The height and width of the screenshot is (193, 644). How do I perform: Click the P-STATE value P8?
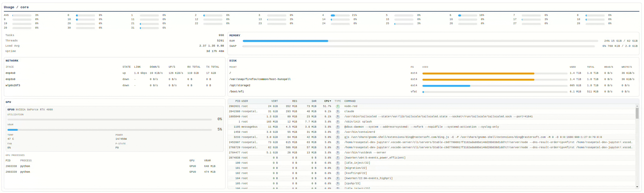point(117,148)
